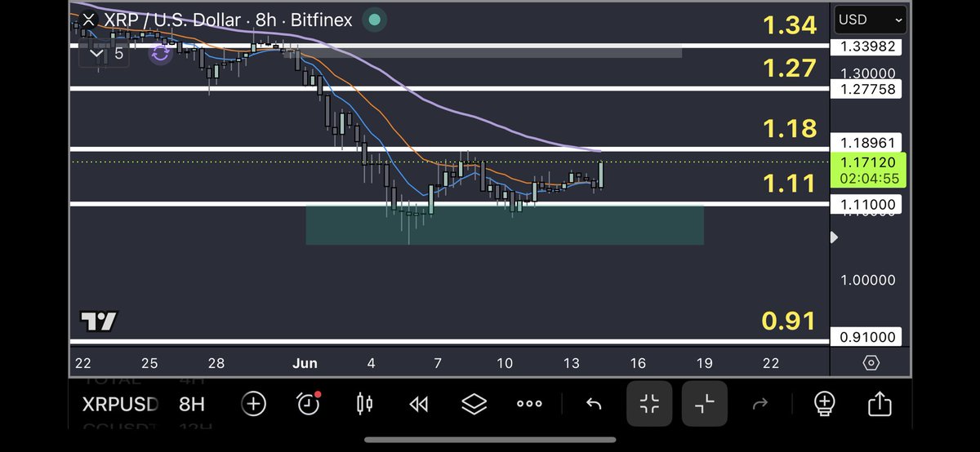
Task: Change the 8H timeframe interval
Action: coord(192,403)
